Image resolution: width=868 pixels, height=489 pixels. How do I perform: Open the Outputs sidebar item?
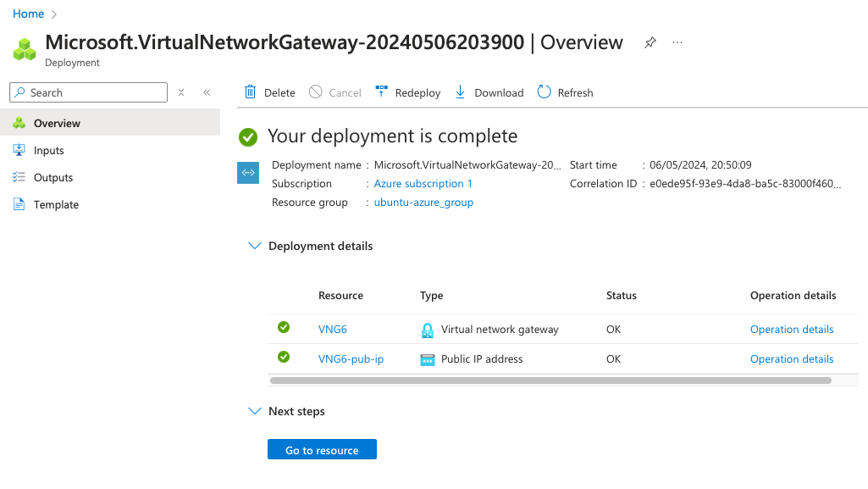tap(53, 178)
